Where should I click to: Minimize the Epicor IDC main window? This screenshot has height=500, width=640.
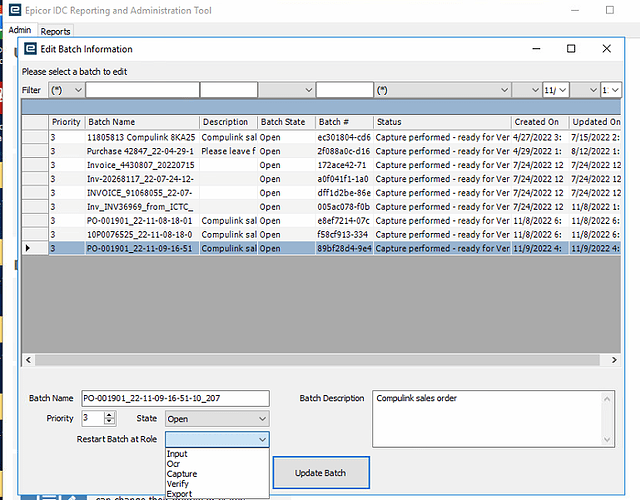(575, 10)
